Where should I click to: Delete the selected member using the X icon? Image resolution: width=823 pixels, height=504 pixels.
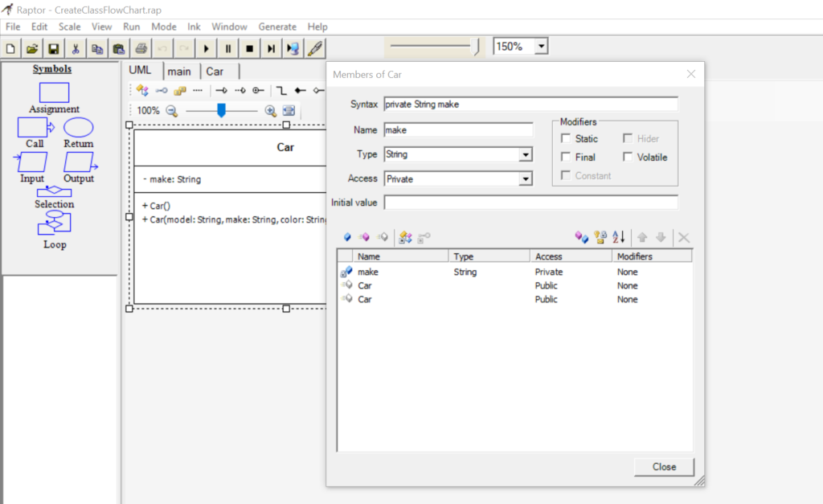[682, 237]
